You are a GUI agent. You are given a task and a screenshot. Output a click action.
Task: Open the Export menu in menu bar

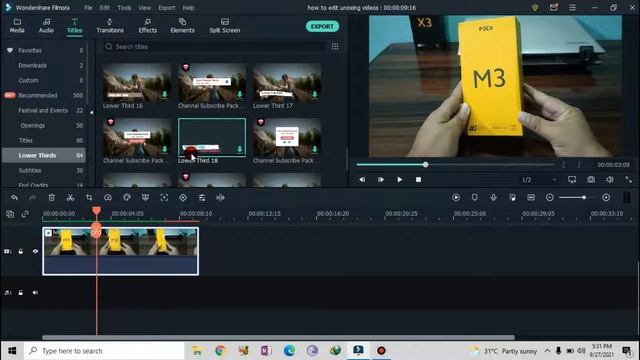point(167,8)
